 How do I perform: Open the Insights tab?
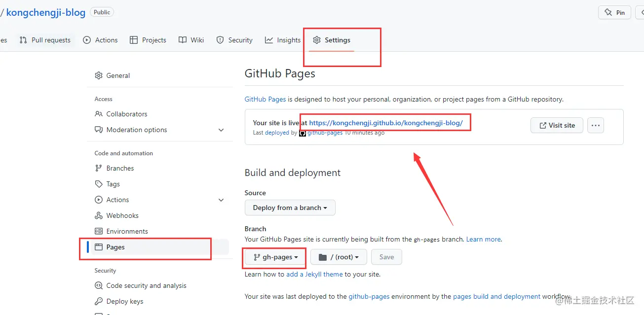(x=282, y=40)
